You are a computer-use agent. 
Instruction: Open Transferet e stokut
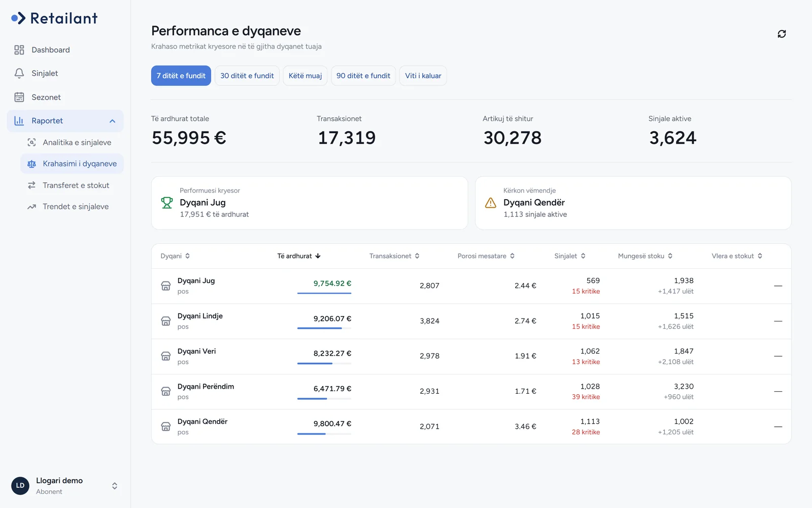tap(72, 185)
